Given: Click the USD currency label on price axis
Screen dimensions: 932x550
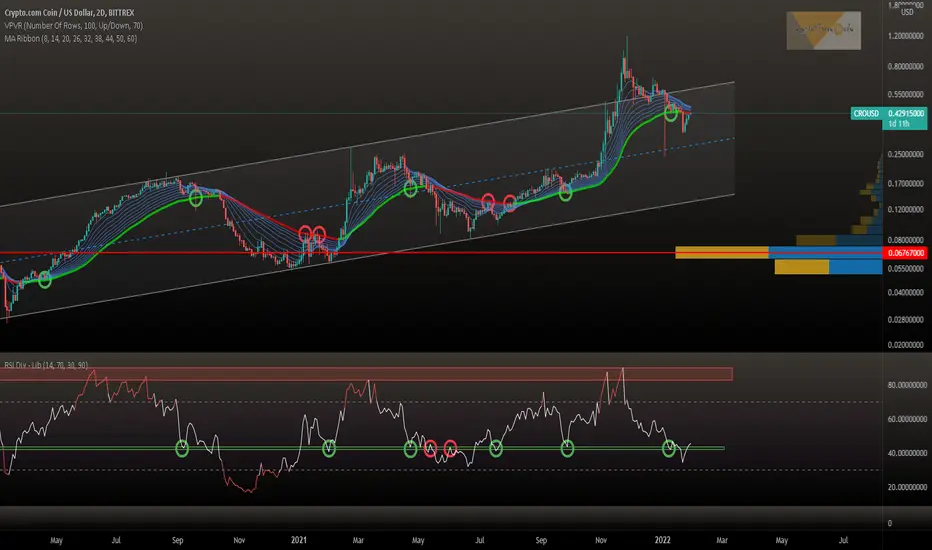Looking at the screenshot, I should point(907,12).
